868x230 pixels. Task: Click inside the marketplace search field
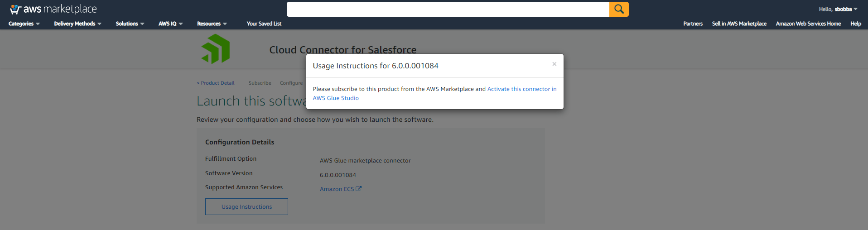(x=448, y=9)
